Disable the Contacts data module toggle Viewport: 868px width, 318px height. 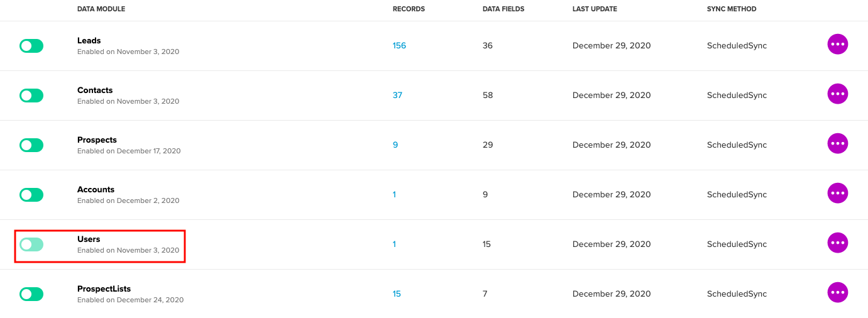coord(31,96)
